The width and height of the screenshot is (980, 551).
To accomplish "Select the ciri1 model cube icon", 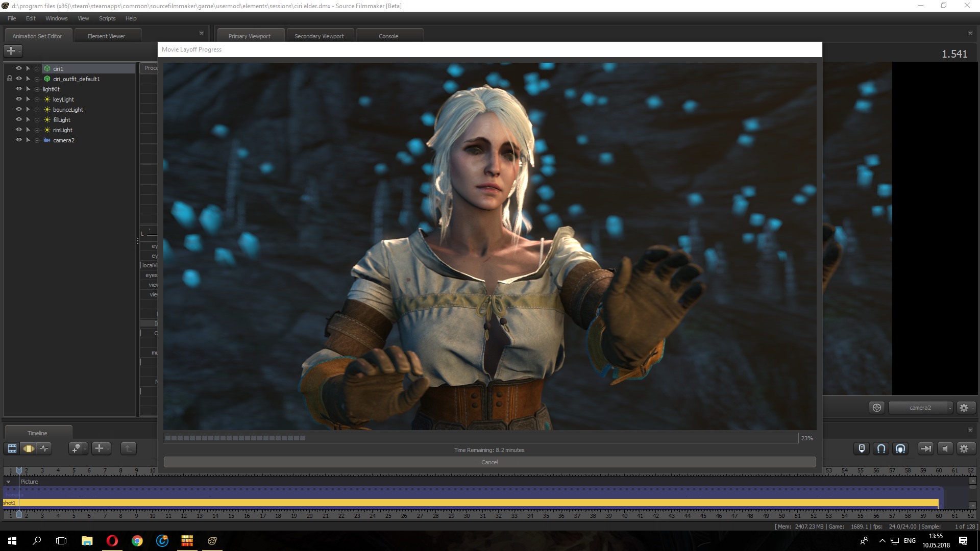I will 47,69.
